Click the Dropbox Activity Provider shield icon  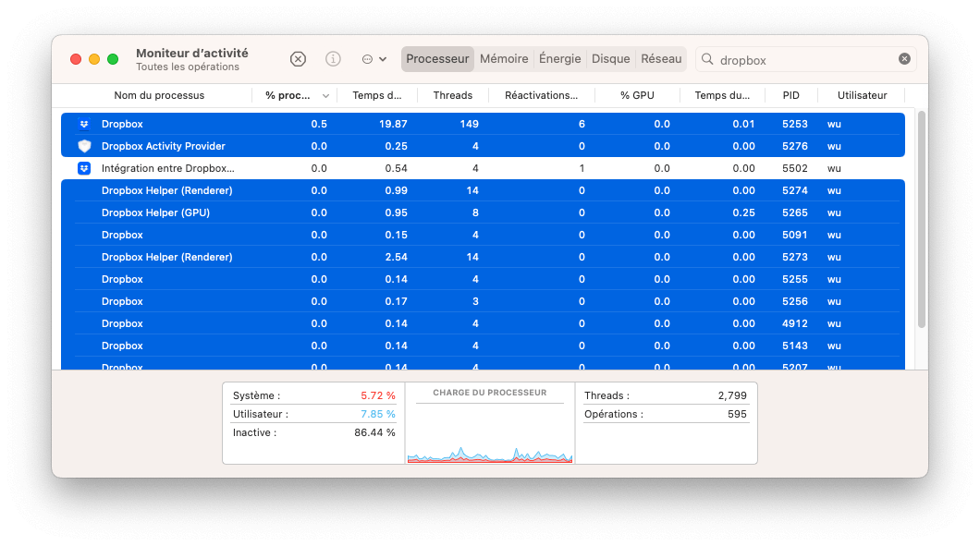coord(84,146)
